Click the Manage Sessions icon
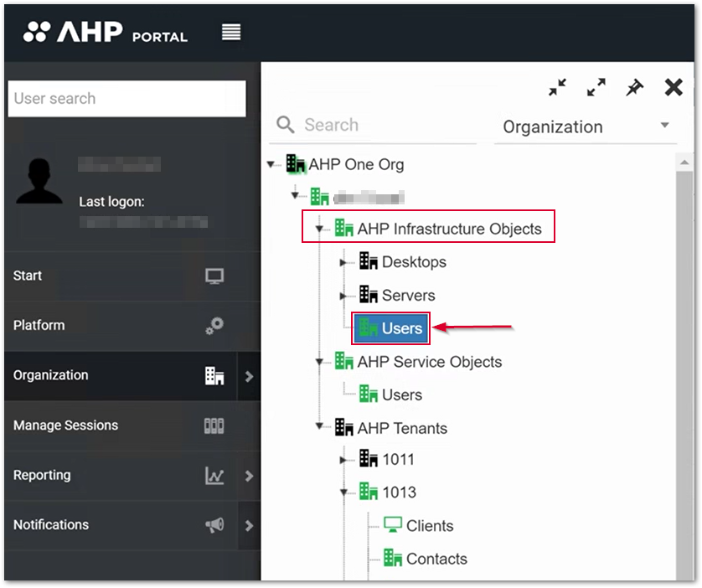Viewport: 702px width, 588px height. [214, 426]
